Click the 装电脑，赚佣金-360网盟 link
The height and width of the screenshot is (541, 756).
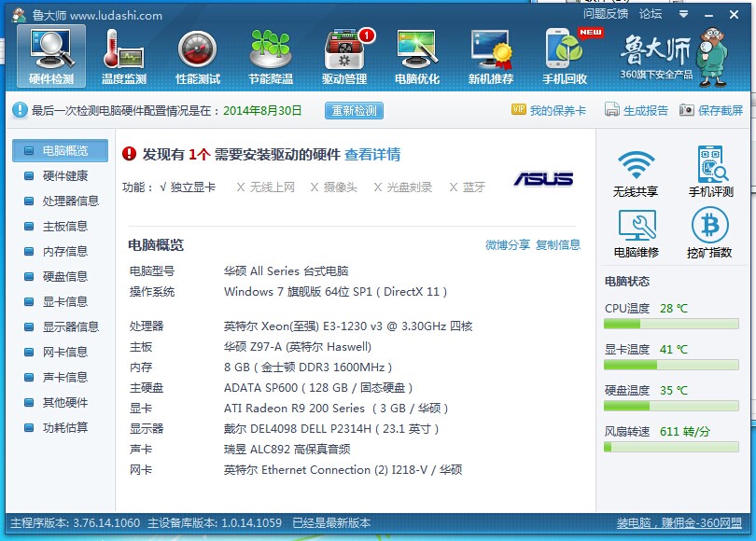tap(679, 522)
